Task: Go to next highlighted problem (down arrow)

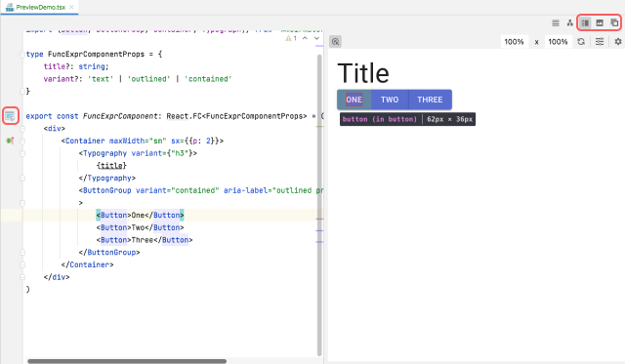Action: coord(316,38)
